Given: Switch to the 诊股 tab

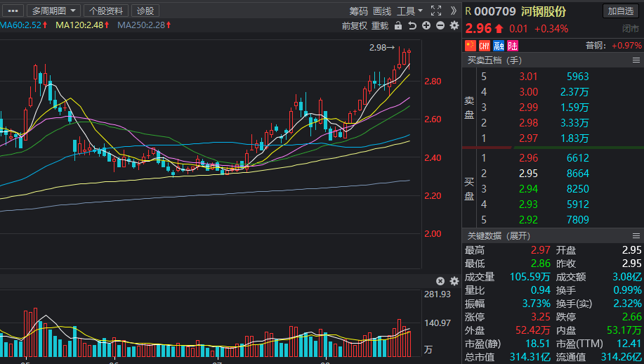Looking at the screenshot, I should [x=145, y=11].
